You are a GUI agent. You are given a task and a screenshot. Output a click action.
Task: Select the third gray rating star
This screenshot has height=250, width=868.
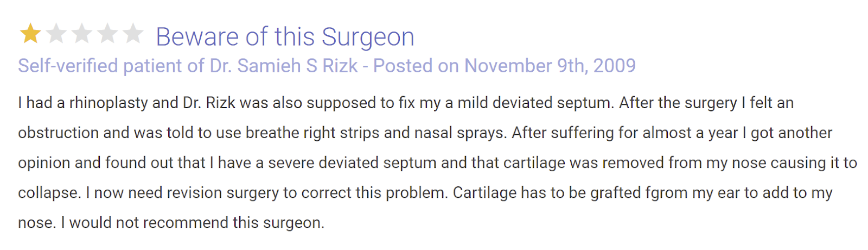(82, 34)
